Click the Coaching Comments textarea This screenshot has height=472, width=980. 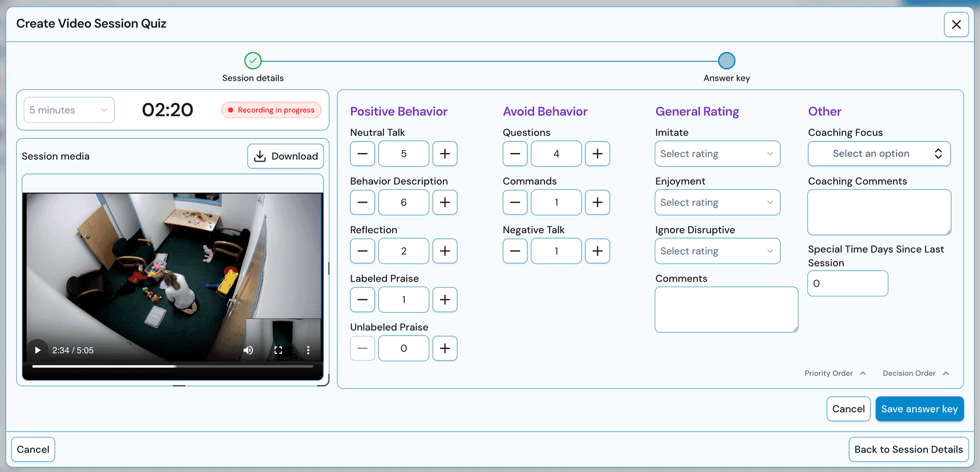click(x=879, y=212)
